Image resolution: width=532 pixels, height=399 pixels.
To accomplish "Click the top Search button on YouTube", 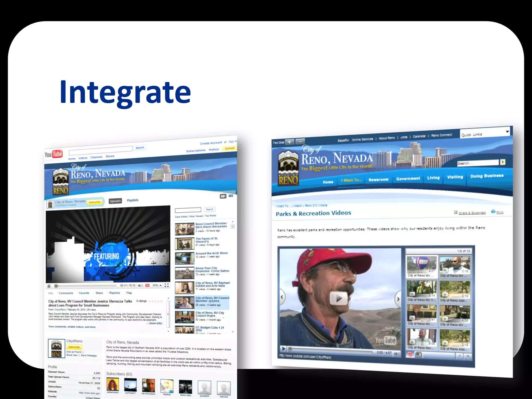I will (x=140, y=148).
